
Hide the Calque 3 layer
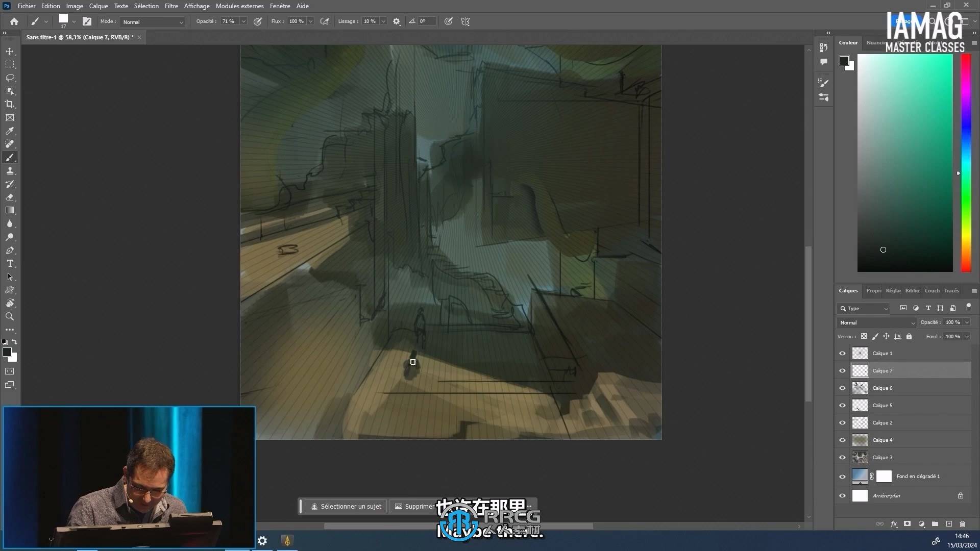tap(842, 458)
